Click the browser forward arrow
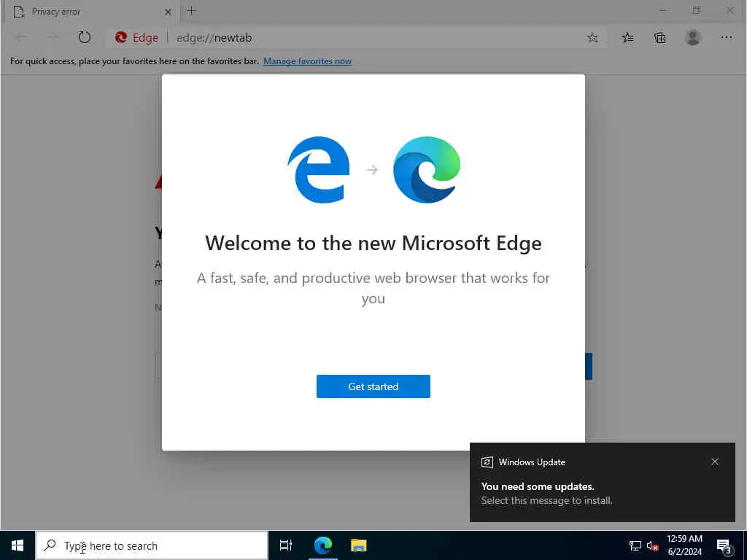 [x=53, y=38]
